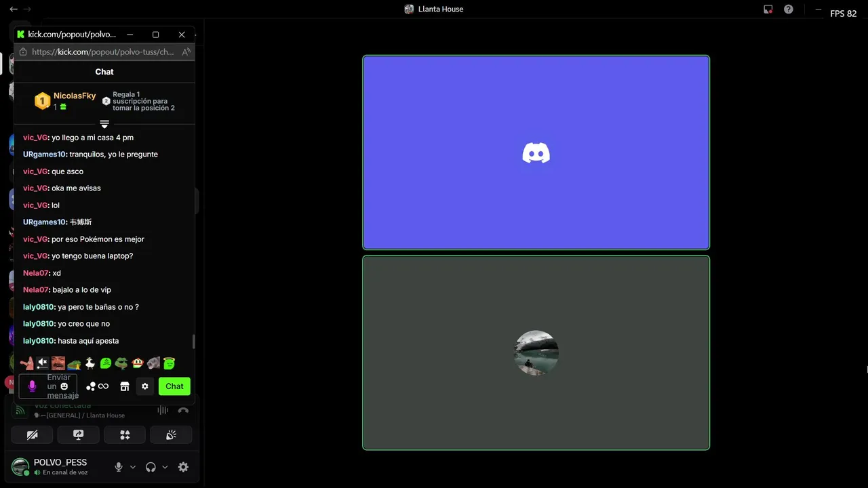Start Discord screen share
This screenshot has height=488, width=868.
click(x=78, y=435)
